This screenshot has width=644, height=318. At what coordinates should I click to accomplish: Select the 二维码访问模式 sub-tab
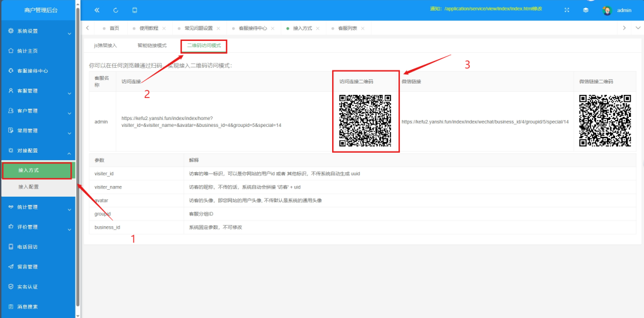click(204, 46)
